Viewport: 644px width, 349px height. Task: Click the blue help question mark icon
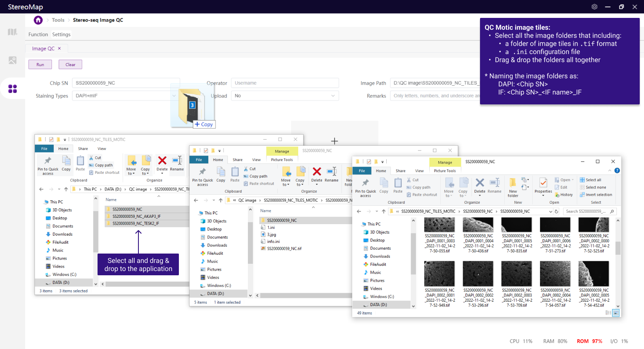[x=617, y=170]
